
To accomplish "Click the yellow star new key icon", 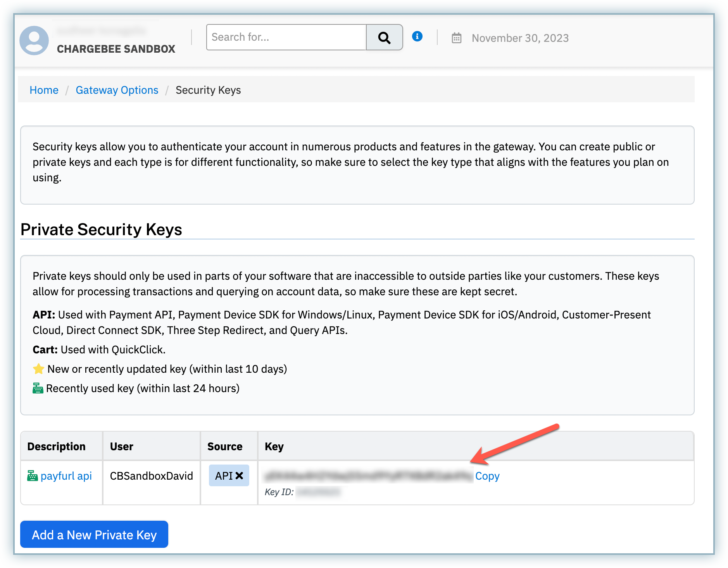I will [38, 369].
